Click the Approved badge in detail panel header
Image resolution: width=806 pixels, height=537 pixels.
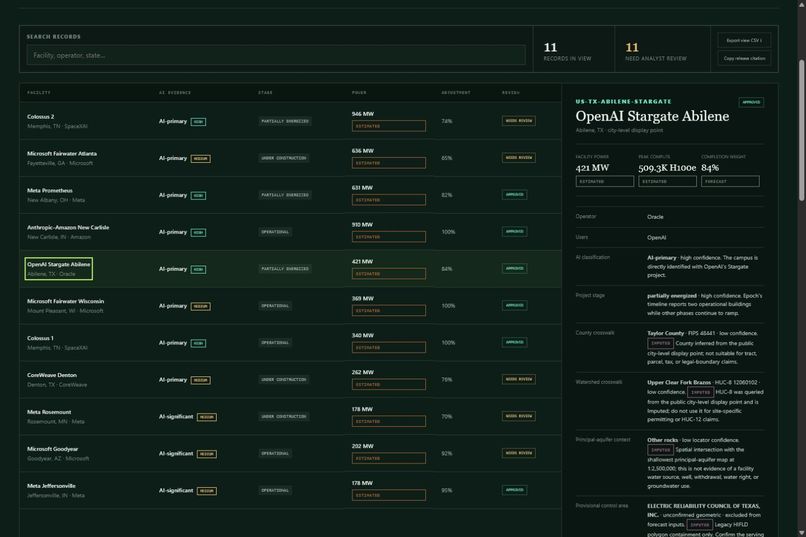(x=751, y=102)
